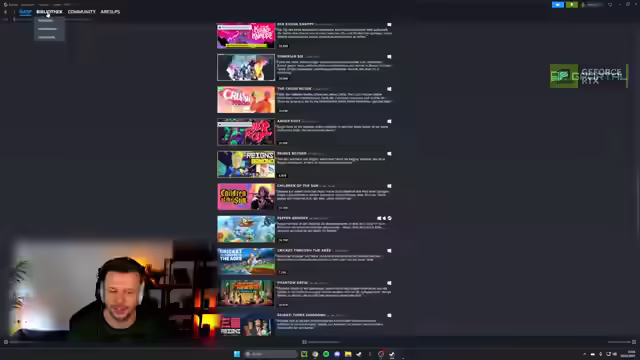Click the Windows icon on Reigns Beyond row
This screenshot has height=360, width=640.
[x=389, y=153]
